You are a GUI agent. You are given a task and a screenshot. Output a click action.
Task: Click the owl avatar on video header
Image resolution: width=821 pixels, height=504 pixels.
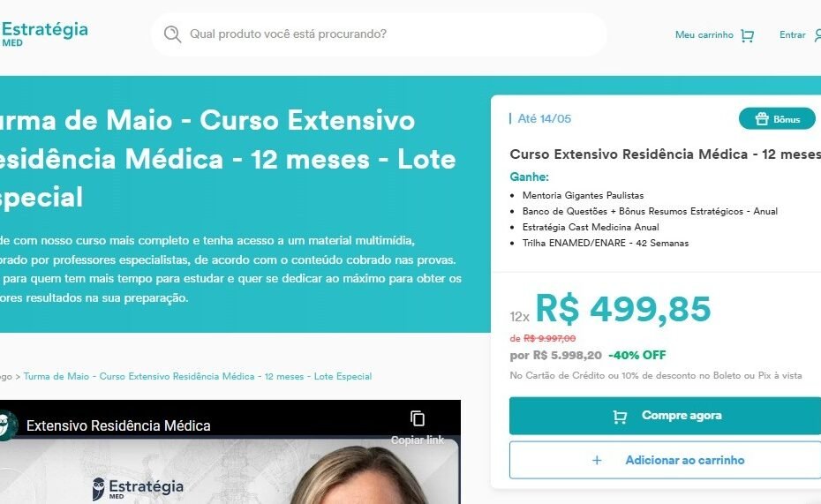[x=6, y=425]
